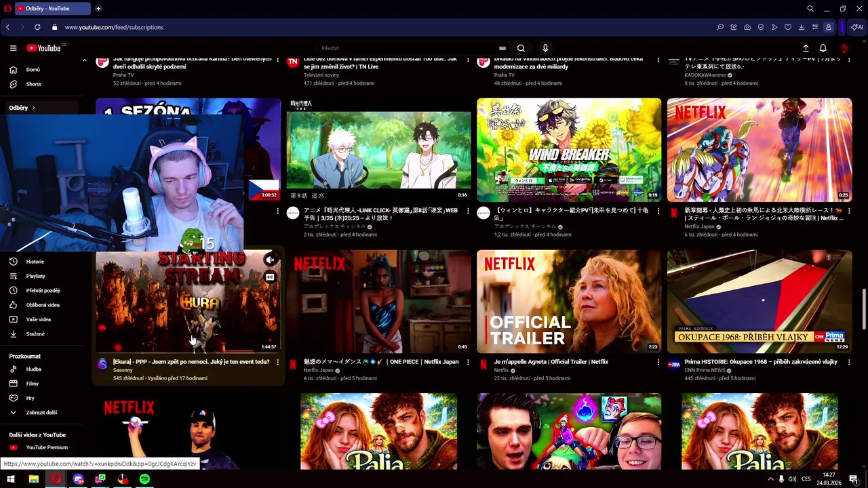Click the upload/create video icon
The width and height of the screenshot is (868, 488).
pyautogui.click(x=806, y=48)
